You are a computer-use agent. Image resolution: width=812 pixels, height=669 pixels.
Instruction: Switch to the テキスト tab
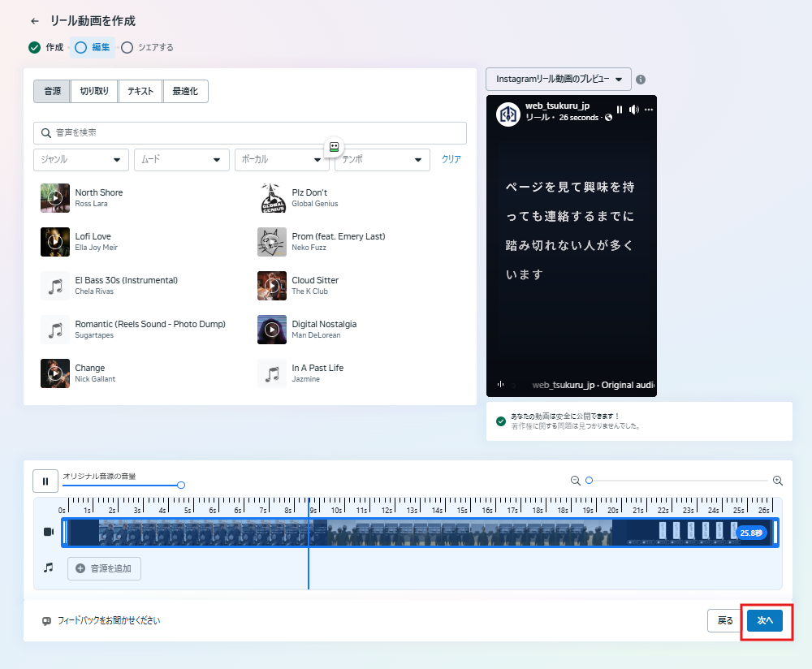(140, 92)
